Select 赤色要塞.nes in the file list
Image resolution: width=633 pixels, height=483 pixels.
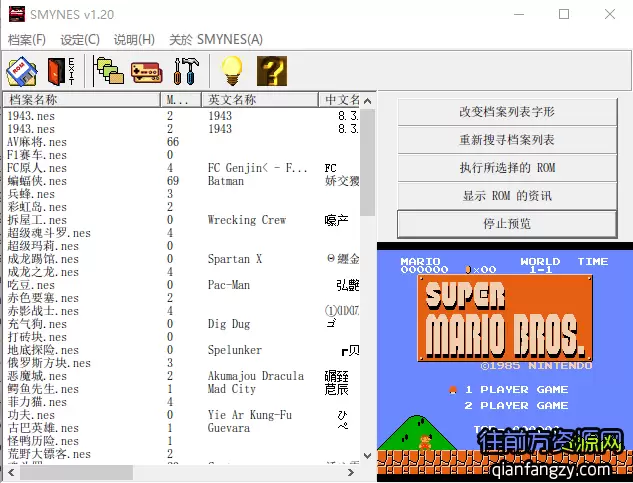click(43, 298)
